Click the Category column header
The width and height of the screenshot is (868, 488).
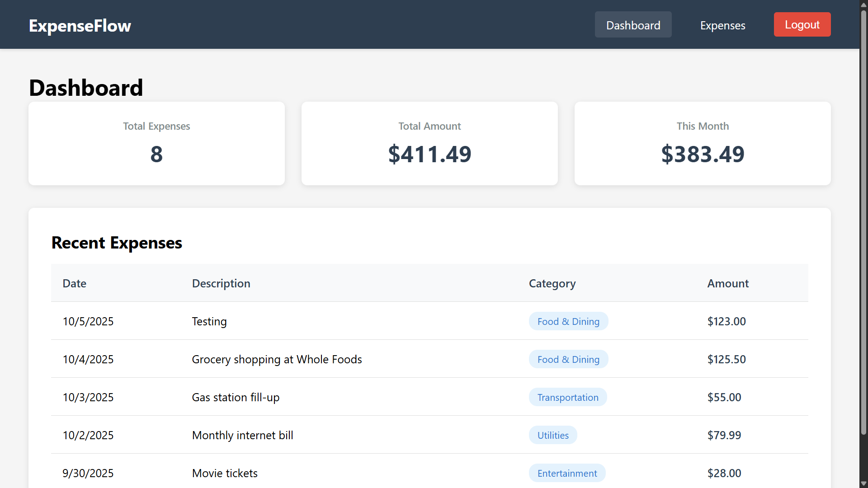pos(552,283)
